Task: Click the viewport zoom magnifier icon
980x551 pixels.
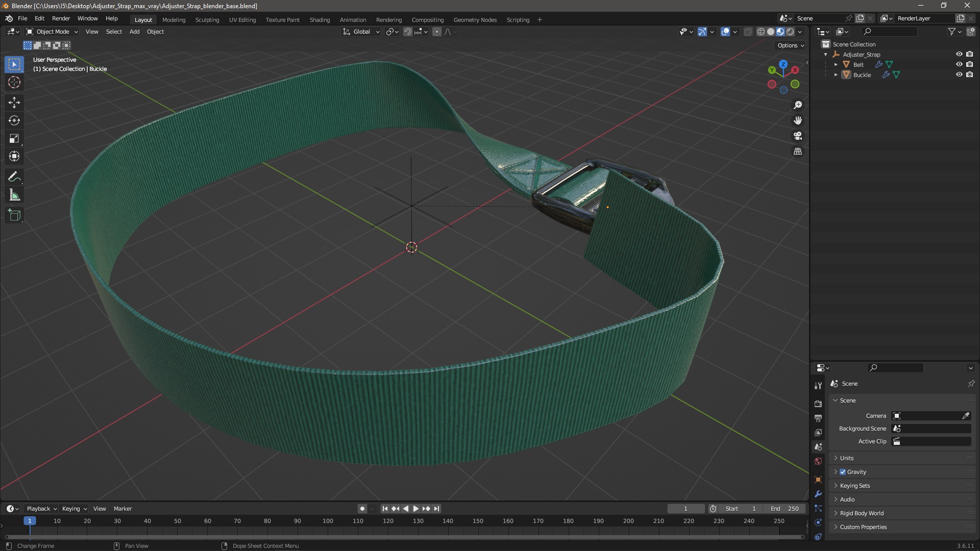Action: click(x=798, y=105)
